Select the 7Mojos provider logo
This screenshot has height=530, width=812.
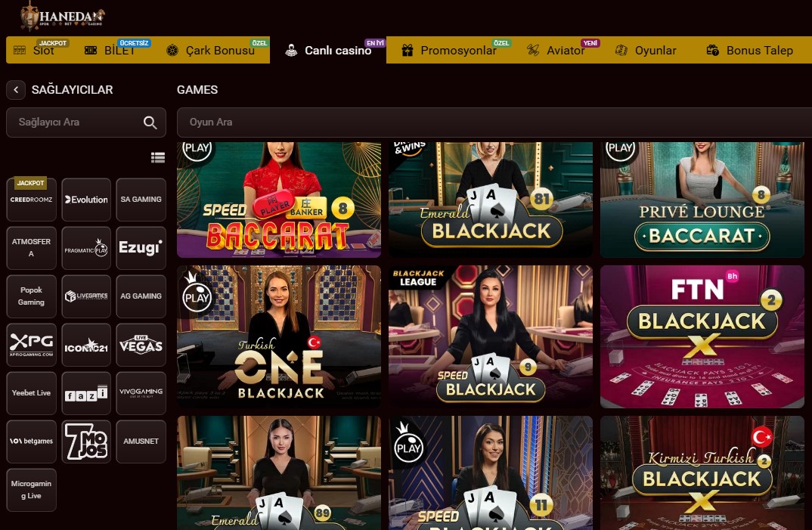point(86,442)
